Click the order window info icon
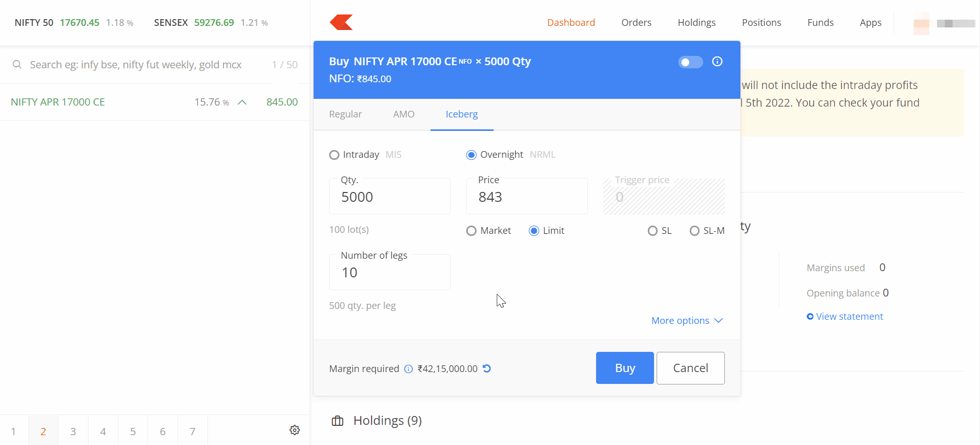The width and height of the screenshot is (980, 445). click(717, 62)
